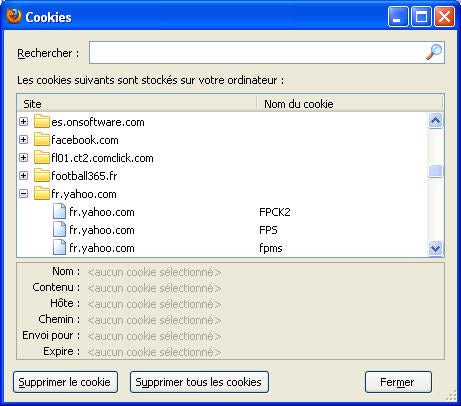The width and height of the screenshot is (461, 406).
Task: Click the file icon of cookie fpms
Action: [59, 248]
